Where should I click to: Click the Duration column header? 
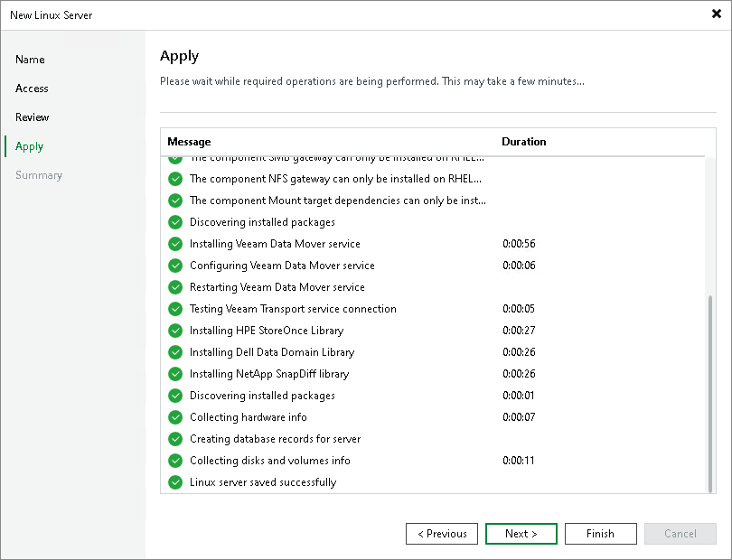524,142
